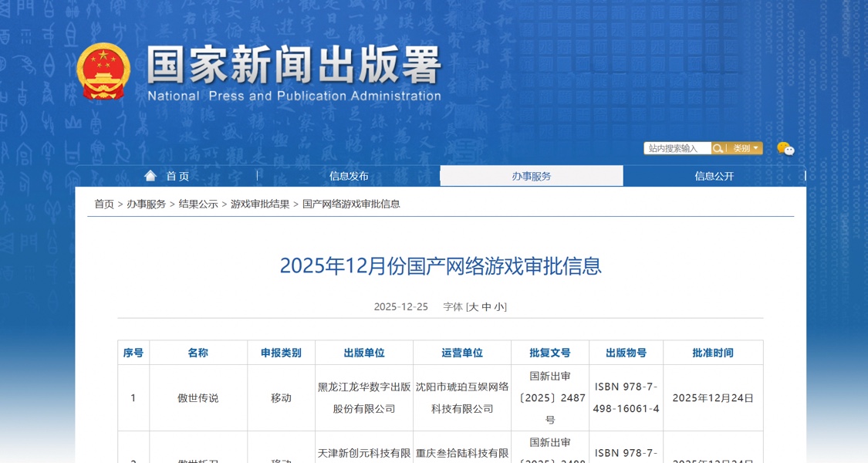This screenshot has width=868, height=463.
Task: Set font size to 大
Action: 475,306
